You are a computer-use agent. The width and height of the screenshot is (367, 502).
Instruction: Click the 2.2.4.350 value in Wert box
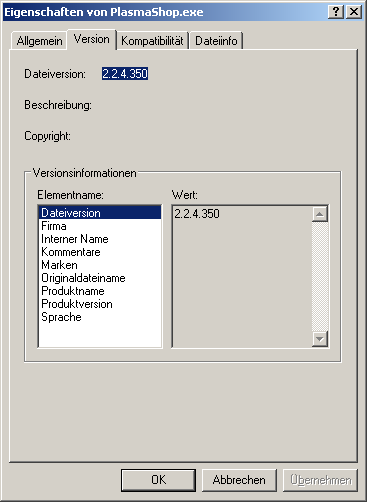point(197,214)
